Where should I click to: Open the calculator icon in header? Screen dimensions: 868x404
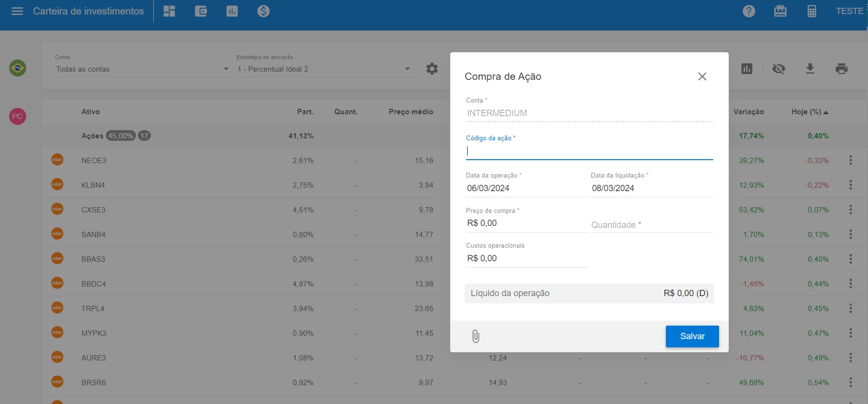811,11
